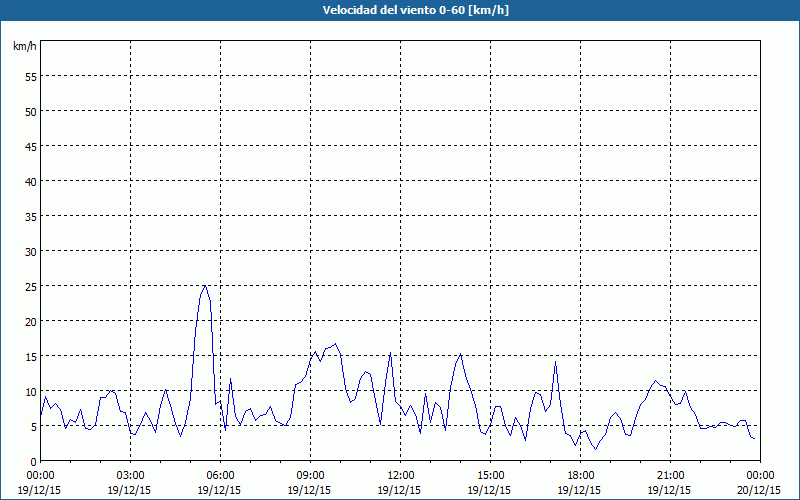Click the y-axis value 5
This screenshot has height=500, width=800.
click(34, 427)
